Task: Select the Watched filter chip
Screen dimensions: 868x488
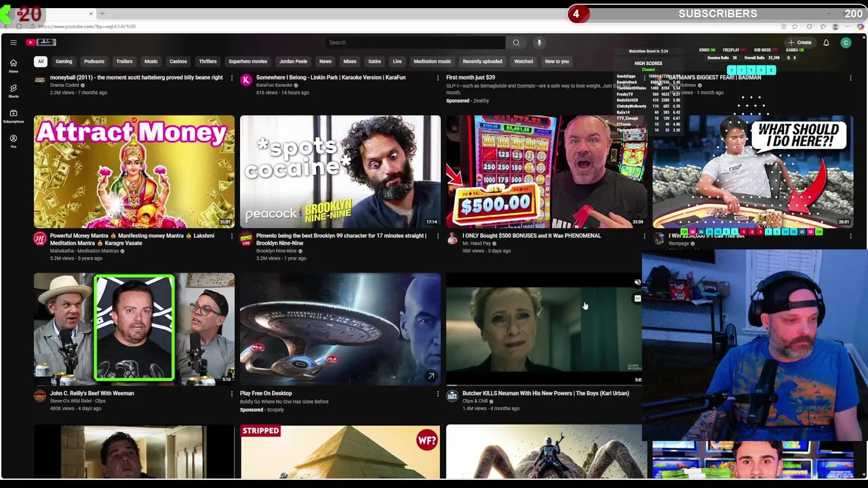Action: click(524, 62)
